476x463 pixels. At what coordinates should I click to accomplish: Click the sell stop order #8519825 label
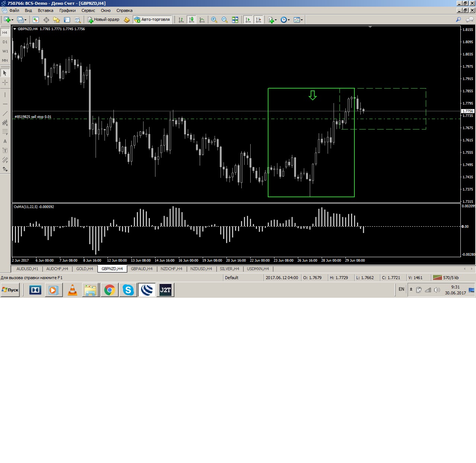tap(33, 117)
